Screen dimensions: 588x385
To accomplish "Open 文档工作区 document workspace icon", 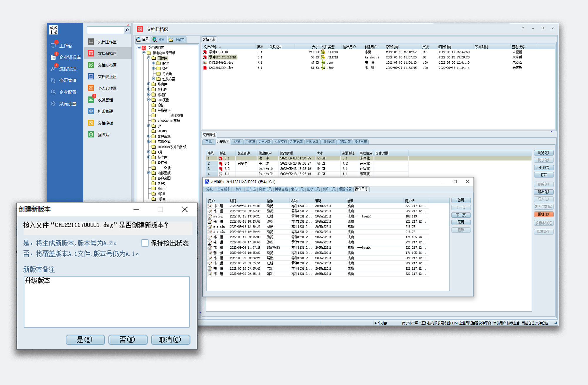I will point(91,42).
